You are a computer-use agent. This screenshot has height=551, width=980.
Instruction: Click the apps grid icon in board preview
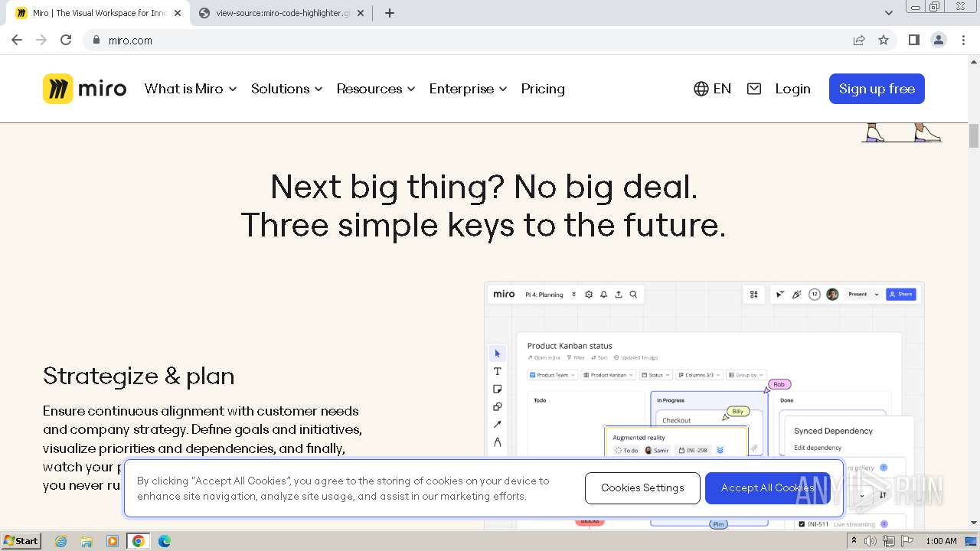pos(754,294)
